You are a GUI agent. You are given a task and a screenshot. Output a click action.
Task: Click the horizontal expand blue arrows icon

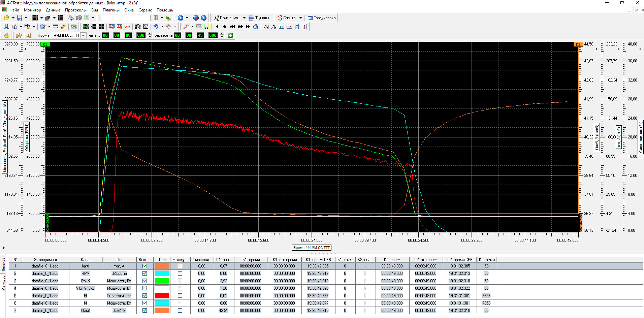[282, 27]
